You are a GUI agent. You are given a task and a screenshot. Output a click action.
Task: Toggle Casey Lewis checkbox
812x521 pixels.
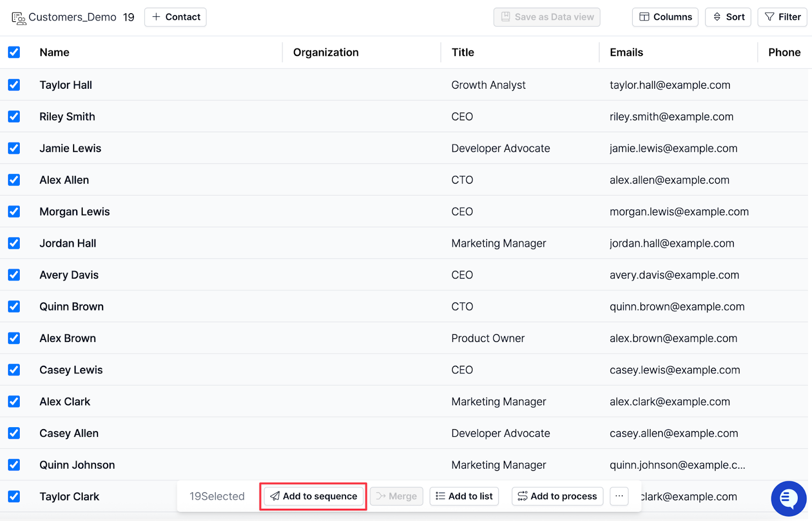click(x=14, y=370)
